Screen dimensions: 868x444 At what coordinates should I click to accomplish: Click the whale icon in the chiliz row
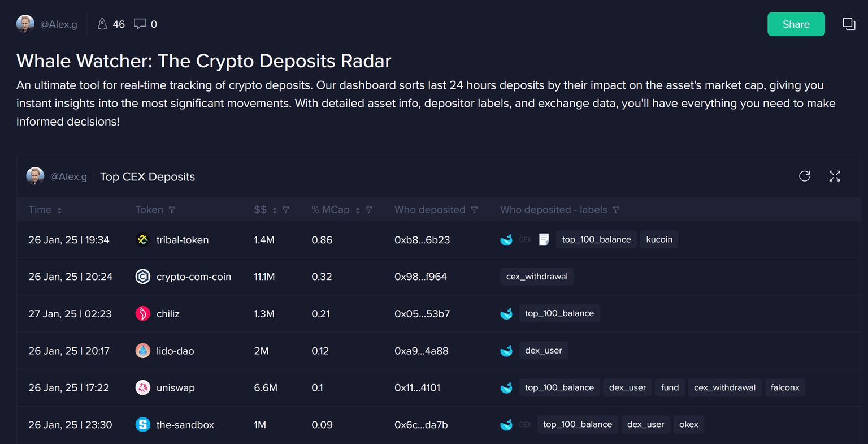[x=506, y=314]
